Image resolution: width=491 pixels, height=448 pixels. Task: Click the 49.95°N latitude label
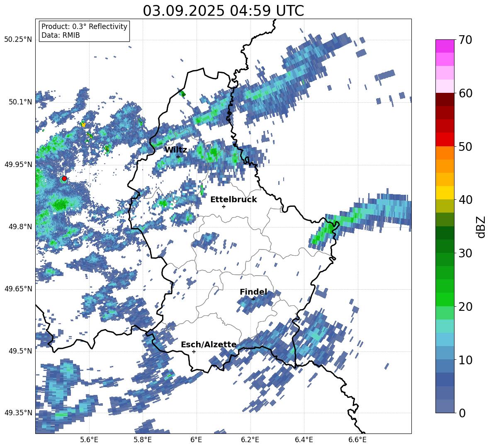pyautogui.click(x=18, y=165)
